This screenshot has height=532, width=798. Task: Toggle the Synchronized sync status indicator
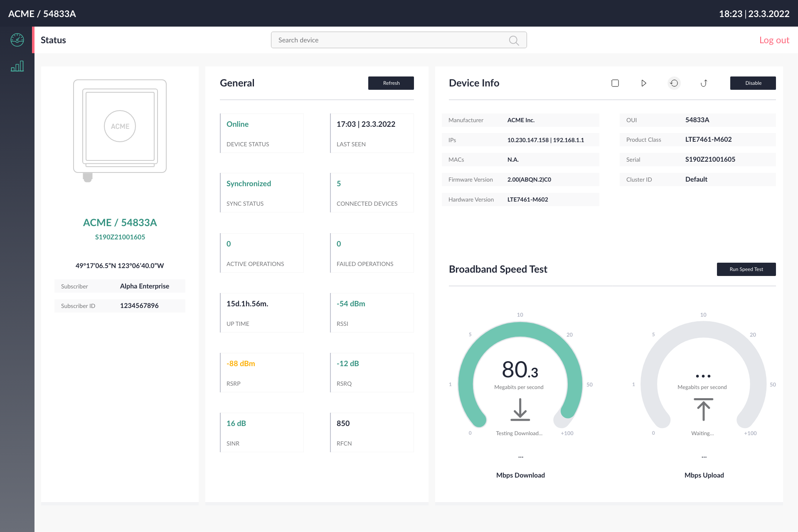[x=248, y=183]
